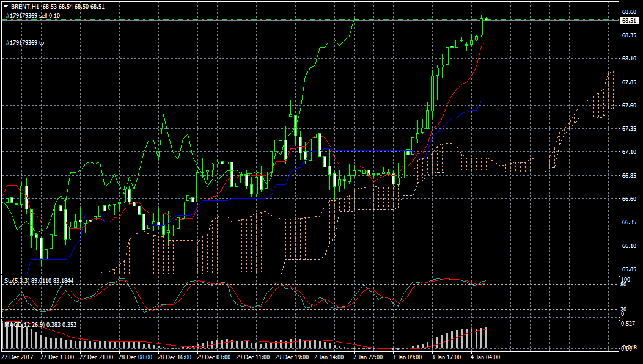The height and width of the screenshot is (364, 643).
Task: Click the 67.60 price axis label
Action: tap(629, 105)
